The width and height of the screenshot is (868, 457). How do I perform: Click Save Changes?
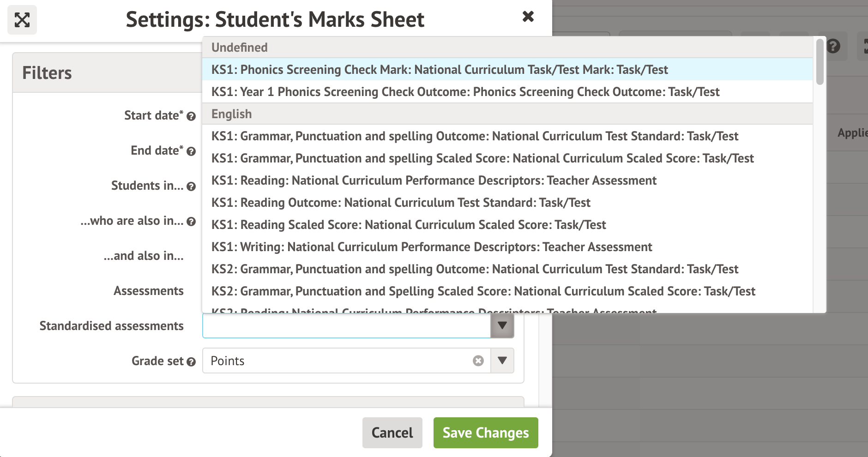pyautogui.click(x=485, y=433)
